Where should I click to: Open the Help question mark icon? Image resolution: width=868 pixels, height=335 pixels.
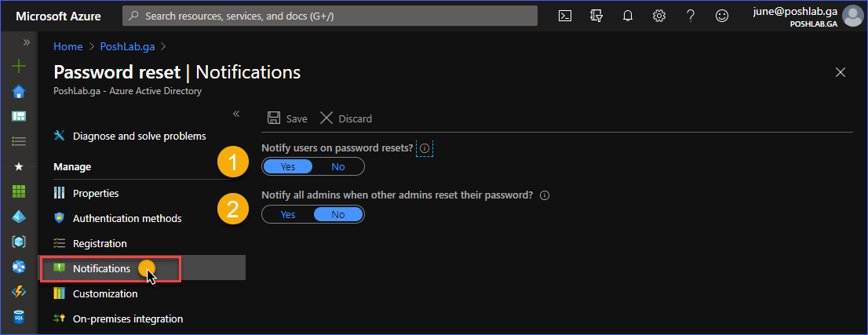pyautogui.click(x=691, y=16)
